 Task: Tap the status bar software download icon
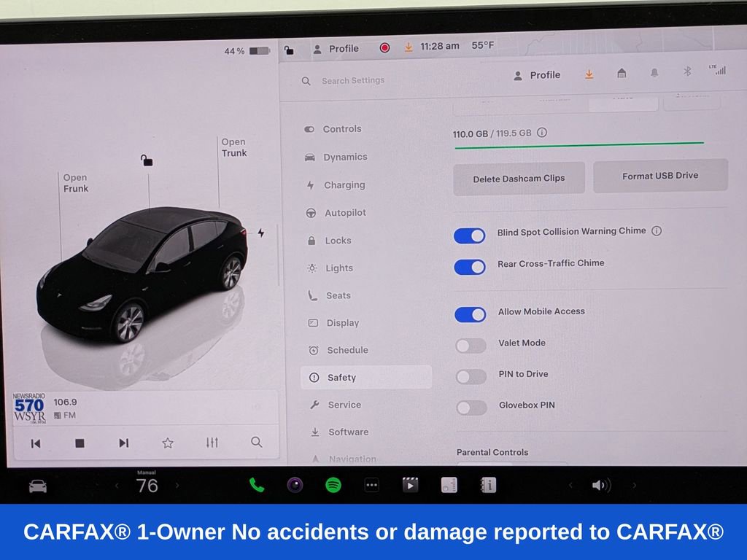coord(409,47)
